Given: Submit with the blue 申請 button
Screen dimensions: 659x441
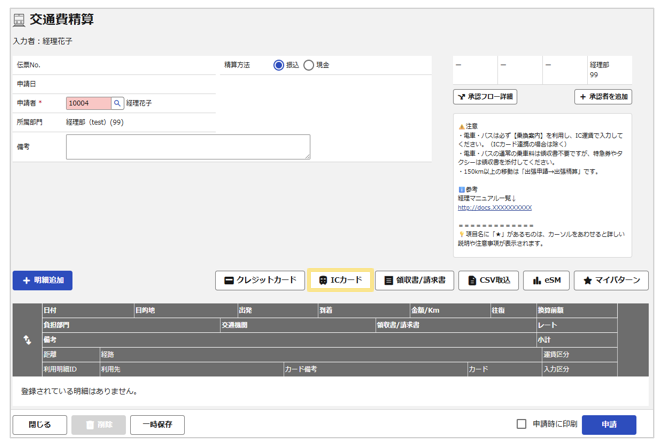Looking at the screenshot, I should (609, 425).
